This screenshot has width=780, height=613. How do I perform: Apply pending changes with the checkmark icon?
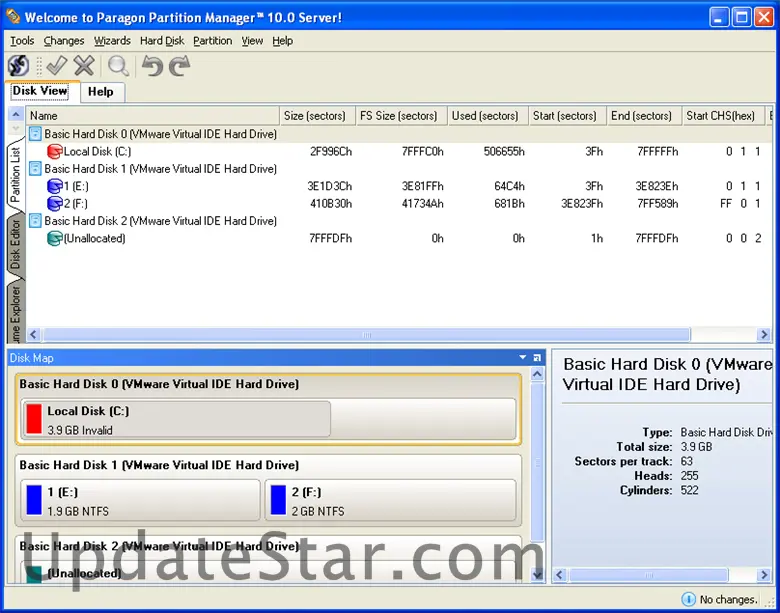coord(56,66)
